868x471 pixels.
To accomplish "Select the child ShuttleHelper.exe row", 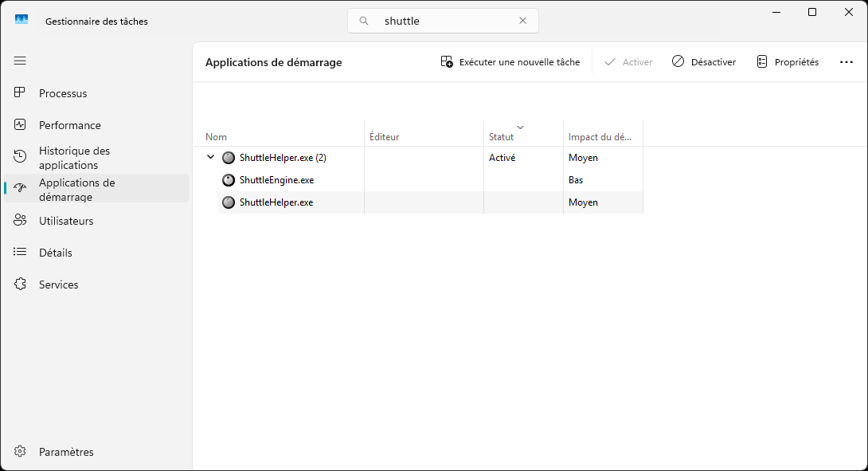I will click(x=276, y=202).
